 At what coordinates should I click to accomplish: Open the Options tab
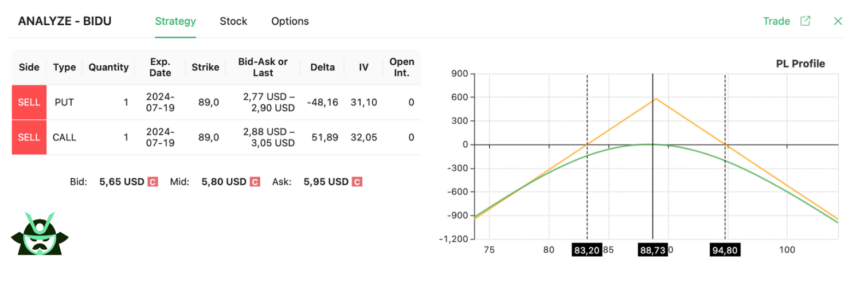(x=290, y=21)
